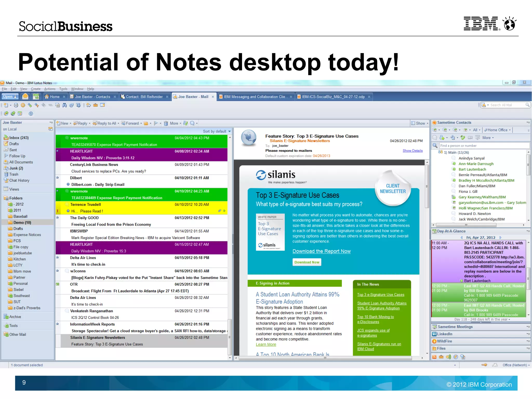
Task: Click the Print icon in the toolbar
Action: tap(16, 105)
